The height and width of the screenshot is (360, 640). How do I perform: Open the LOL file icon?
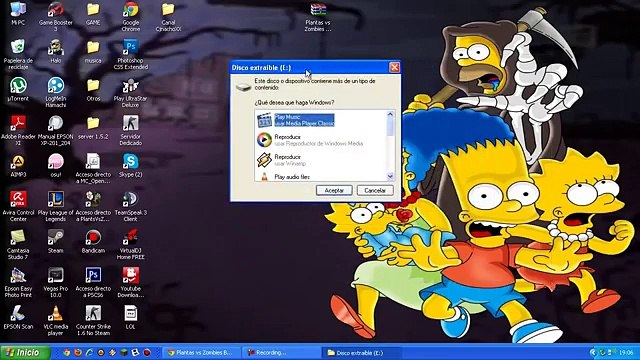(x=131, y=317)
